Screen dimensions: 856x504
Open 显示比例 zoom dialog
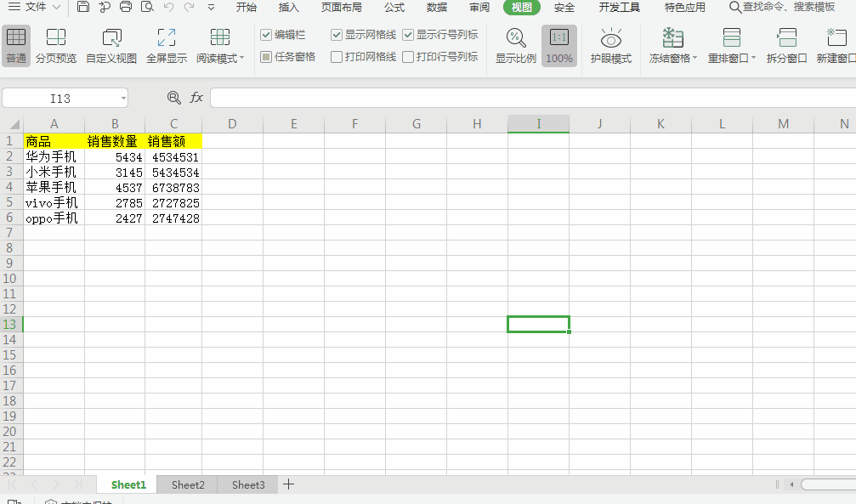click(x=515, y=46)
